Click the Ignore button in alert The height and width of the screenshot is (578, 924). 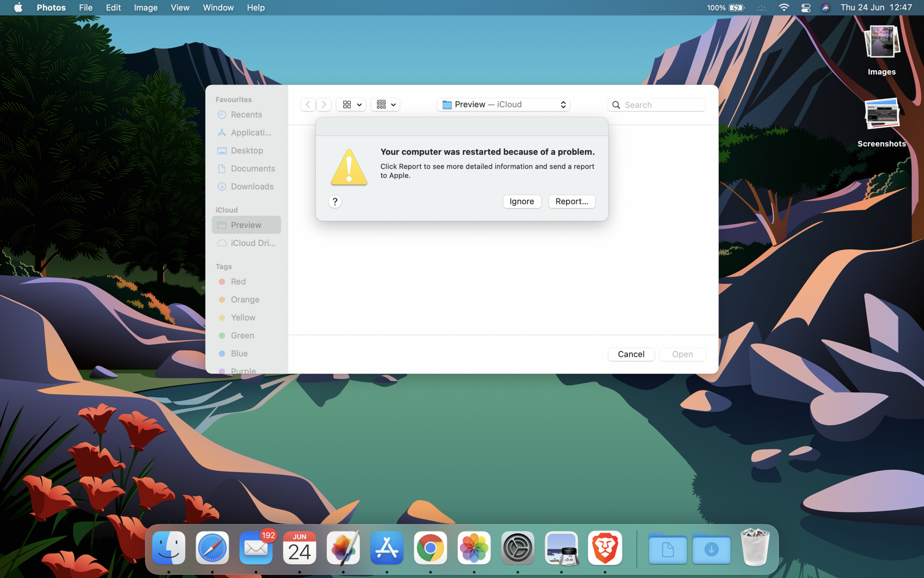click(x=522, y=202)
